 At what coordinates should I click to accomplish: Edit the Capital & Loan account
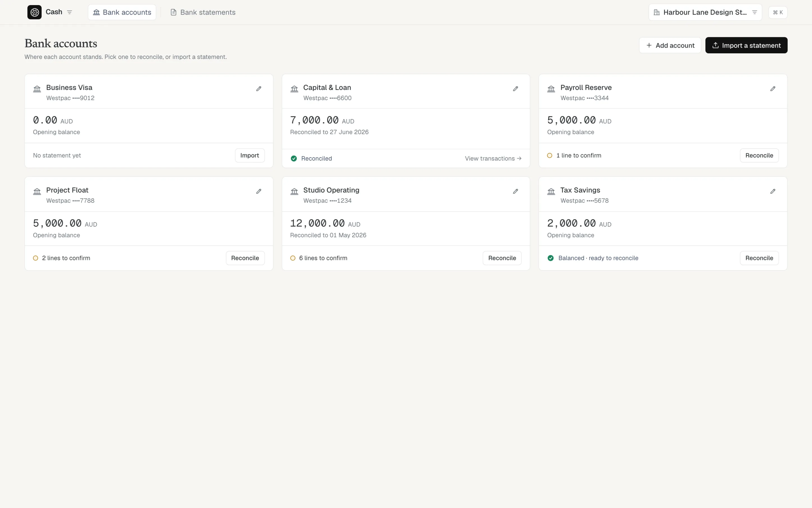(x=515, y=89)
